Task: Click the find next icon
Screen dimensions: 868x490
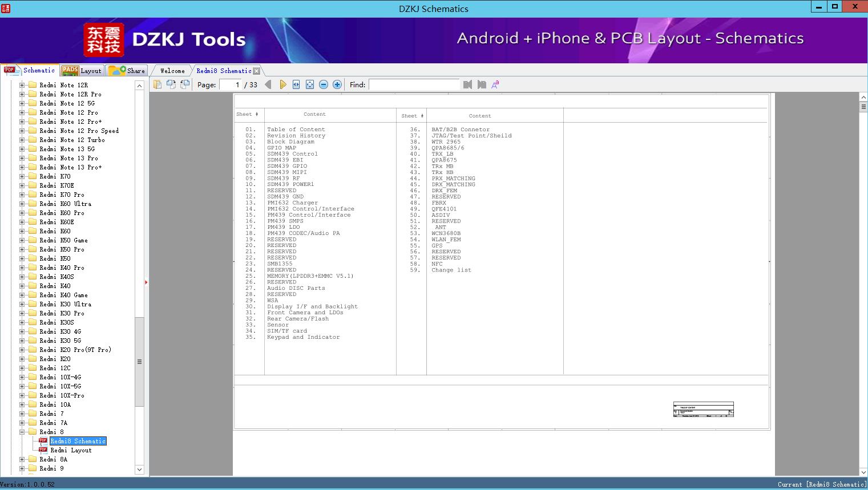Action: 482,84
